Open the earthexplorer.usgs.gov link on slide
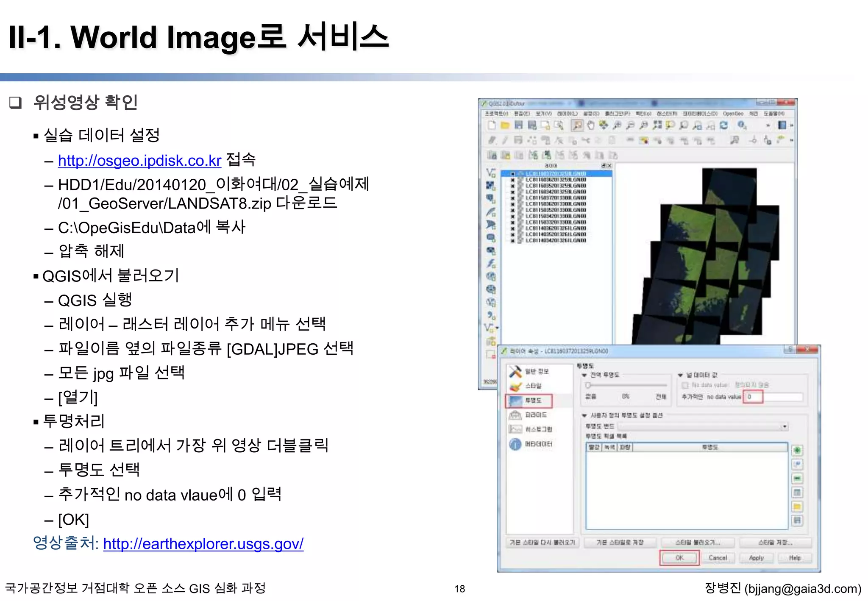Image resolution: width=868 pixels, height=601 pixels. (203, 544)
